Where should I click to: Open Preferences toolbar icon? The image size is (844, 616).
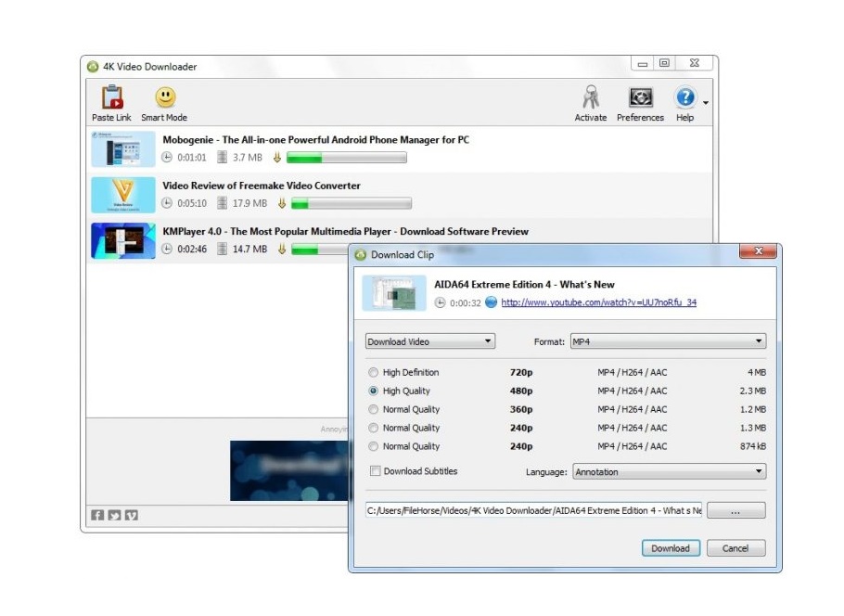tap(641, 97)
